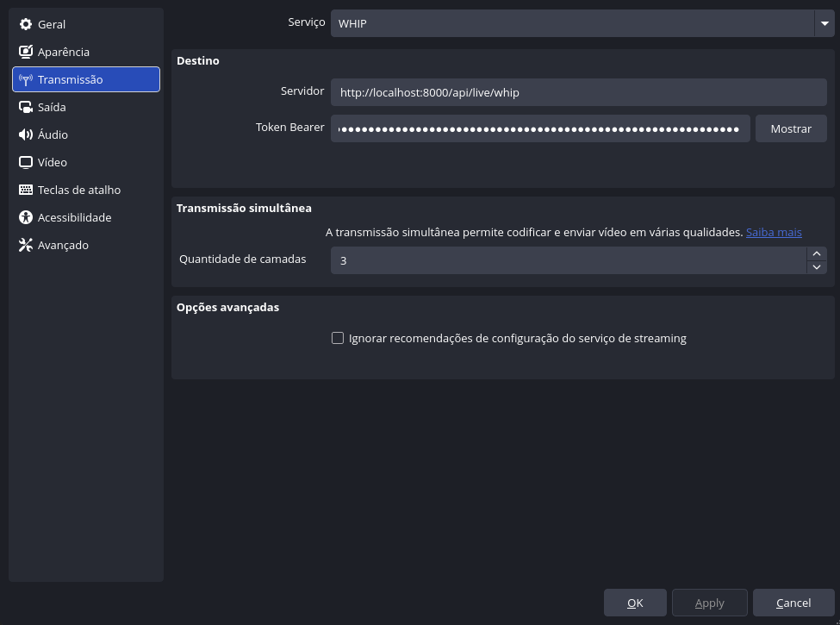Show the bearer token with Mostrar
This screenshot has height=625, width=840.
(791, 128)
